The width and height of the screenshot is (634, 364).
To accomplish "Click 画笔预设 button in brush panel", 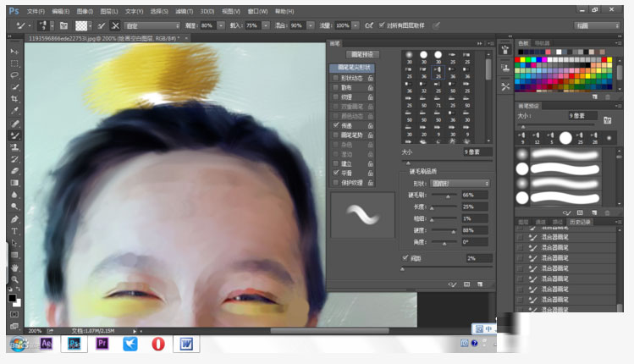I will click(x=362, y=54).
